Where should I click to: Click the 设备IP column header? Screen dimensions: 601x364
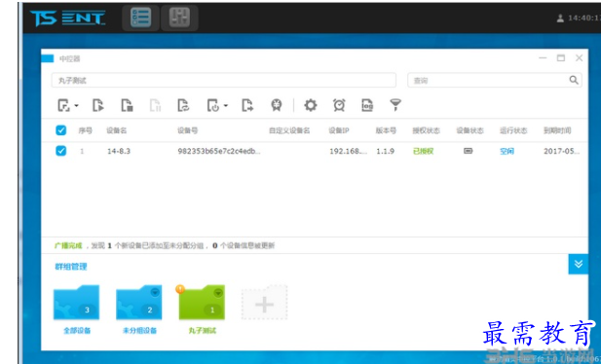[x=339, y=130]
